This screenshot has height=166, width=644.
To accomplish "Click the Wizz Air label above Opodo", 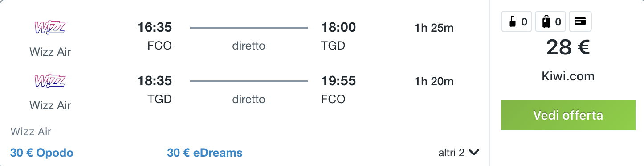I will coord(31,132).
